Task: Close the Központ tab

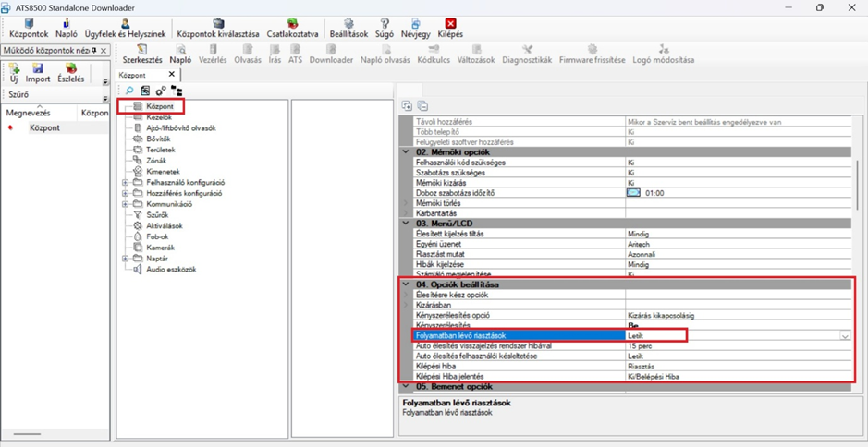Action: click(x=171, y=75)
